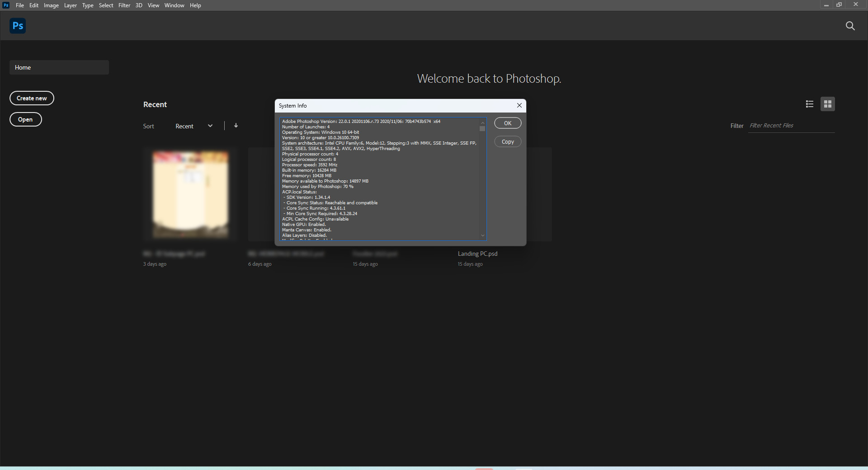Switch to grid thumbnail view
The width and height of the screenshot is (868, 470).
(828, 104)
